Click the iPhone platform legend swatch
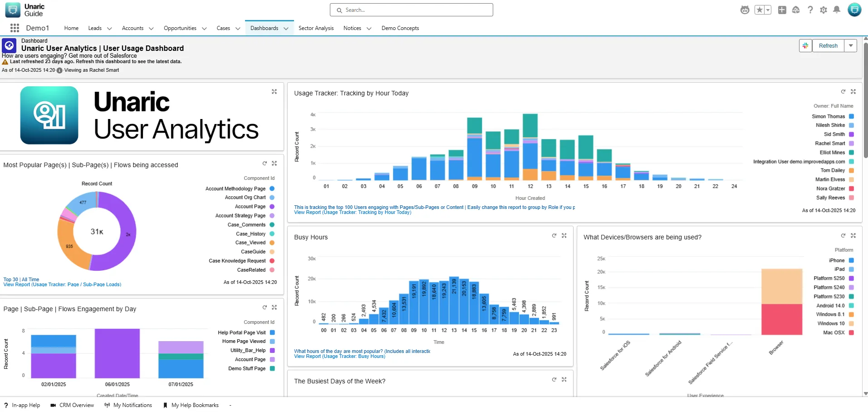868x412 pixels. 851,261
